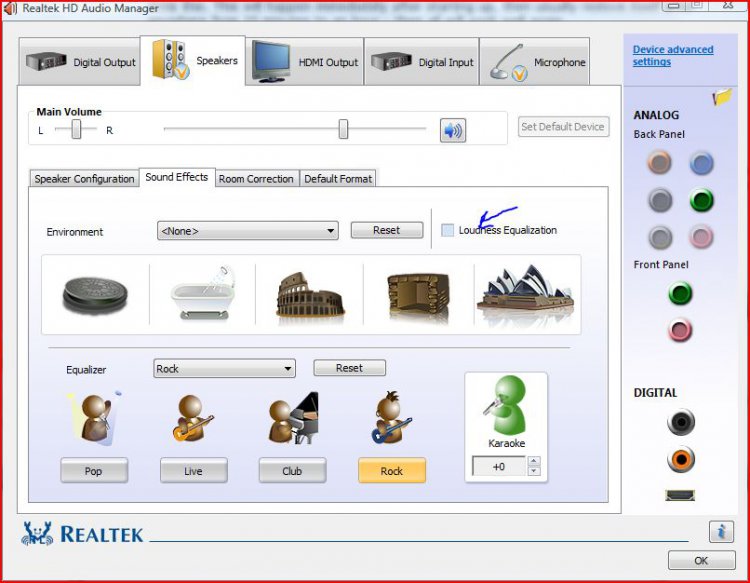
Task: Enable the Loudness Equalization checkbox
Action: [447, 230]
